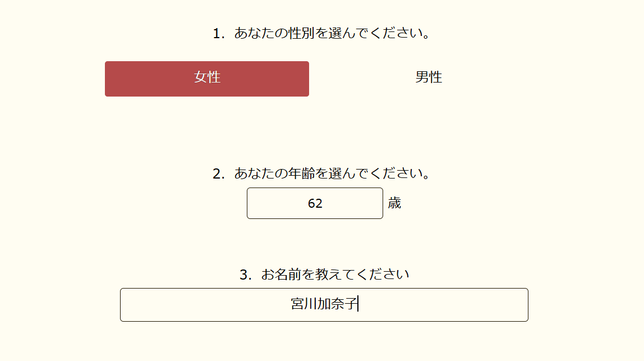Select the 女性 gender option
644x361 pixels.
tap(207, 79)
